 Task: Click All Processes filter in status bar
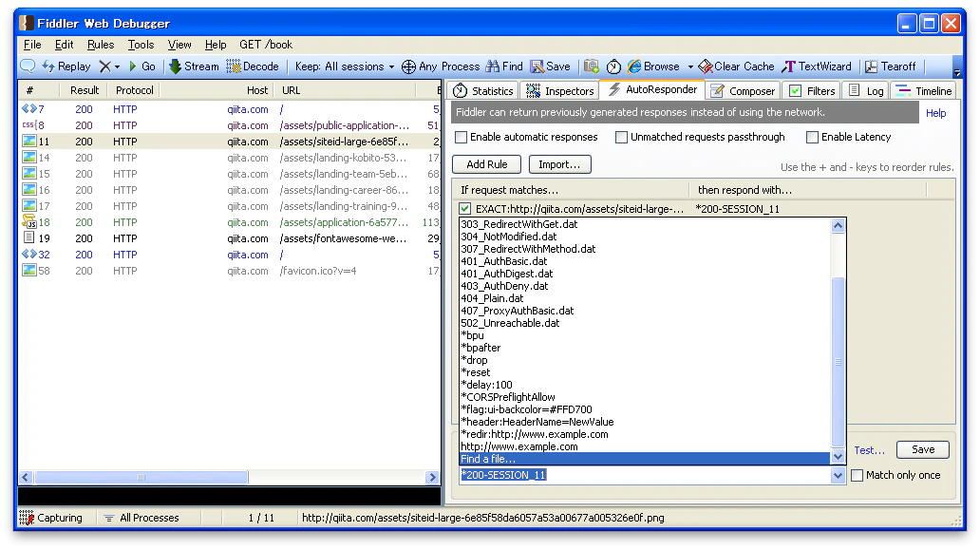click(141, 518)
